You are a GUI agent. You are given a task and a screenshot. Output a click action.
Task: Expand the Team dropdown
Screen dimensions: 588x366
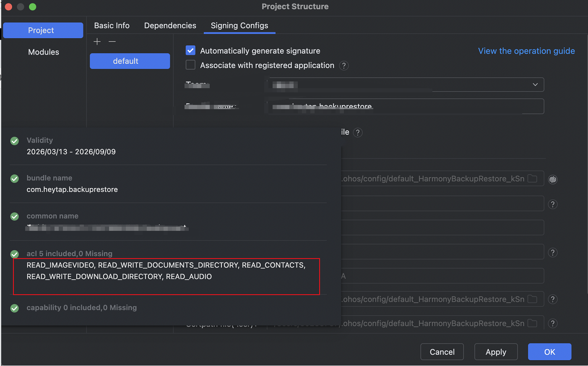535,85
